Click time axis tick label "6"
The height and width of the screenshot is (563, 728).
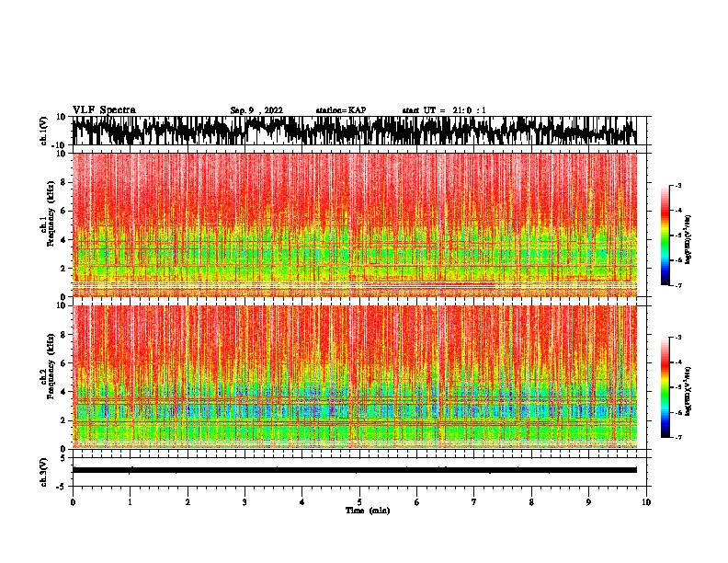click(417, 502)
